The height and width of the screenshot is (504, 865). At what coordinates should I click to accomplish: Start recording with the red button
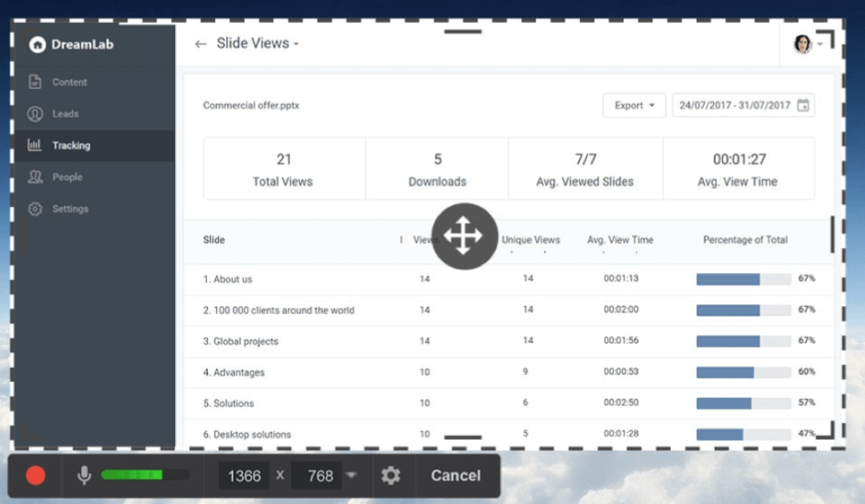pyautogui.click(x=36, y=475)
